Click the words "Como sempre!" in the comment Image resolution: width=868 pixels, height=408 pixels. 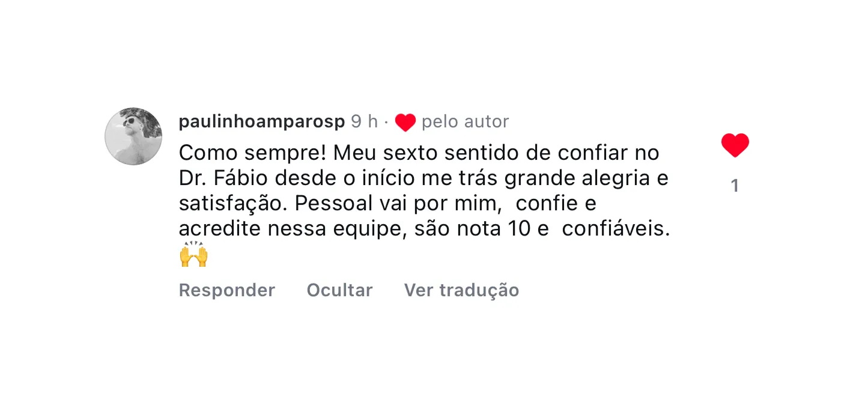[252, 153]
